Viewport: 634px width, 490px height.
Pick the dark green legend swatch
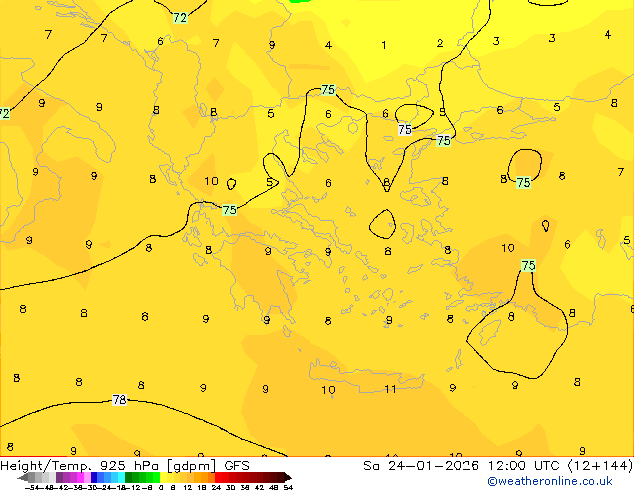tap(128, 477)
